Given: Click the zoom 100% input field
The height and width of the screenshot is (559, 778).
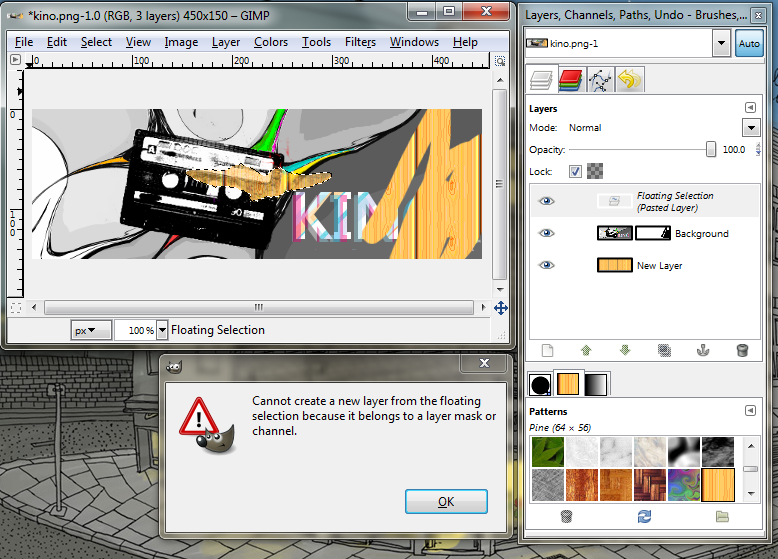Looking at the screenshot, I should pyautogui.click(x=135, y=330).
